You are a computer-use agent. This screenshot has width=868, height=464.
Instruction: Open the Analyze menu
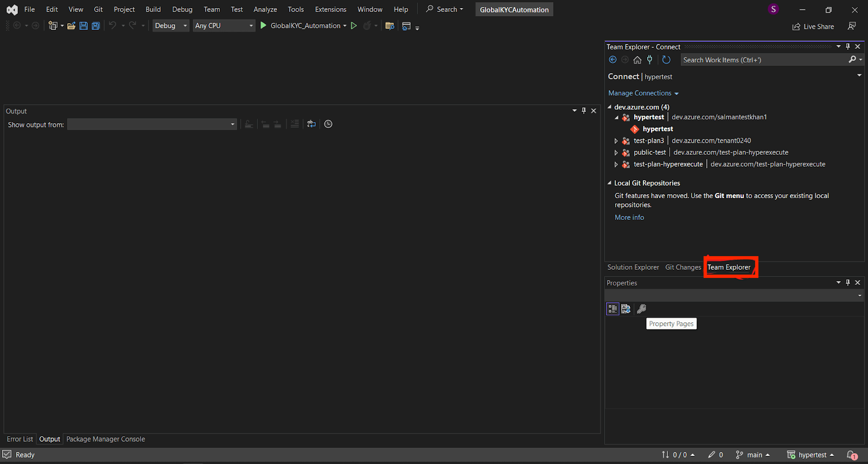(265, 9)
